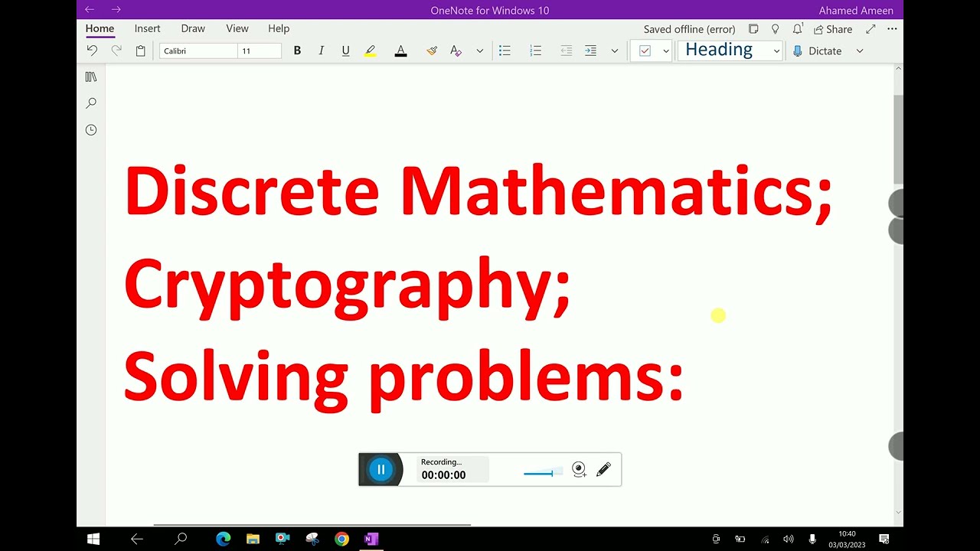Select the recorder pencil annotation tool
Viewport: 980px width, 551px height.
tap(603, 469)
